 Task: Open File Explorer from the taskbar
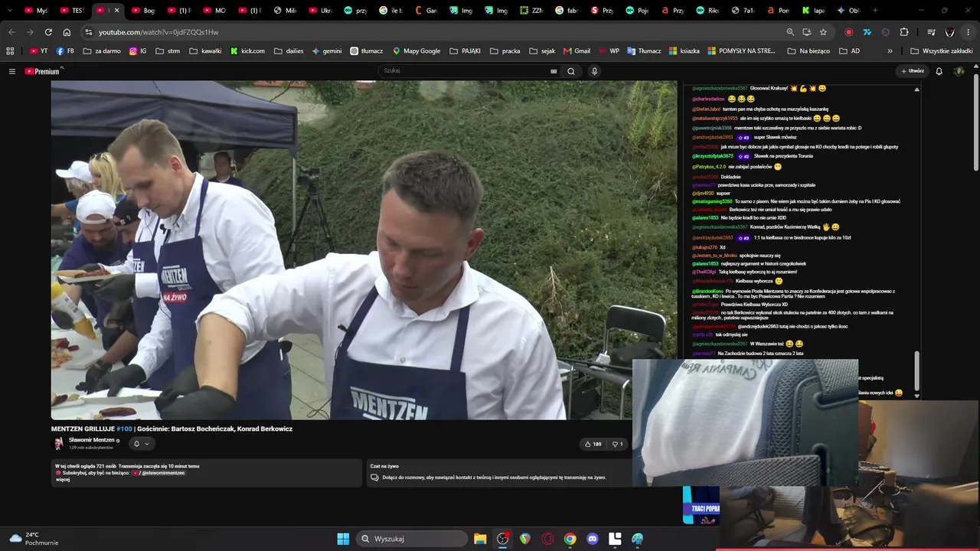click(x=480, y=539)
